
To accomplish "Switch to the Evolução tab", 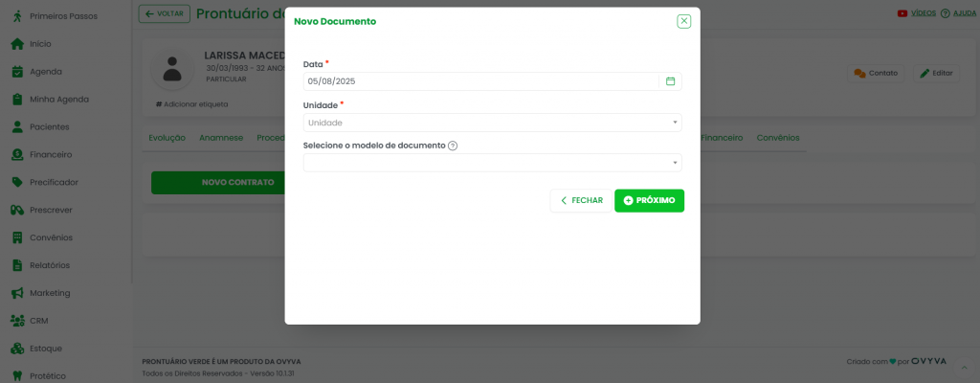I will pos(167,138).
